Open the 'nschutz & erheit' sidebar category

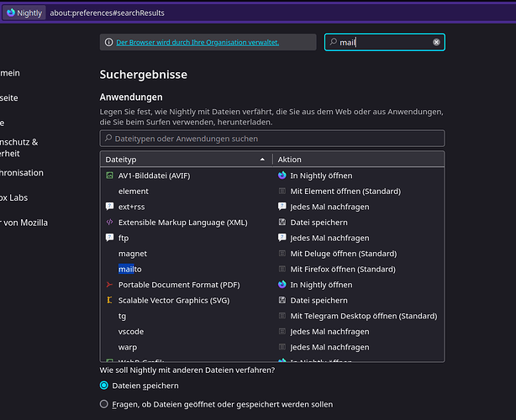[19, 148]
